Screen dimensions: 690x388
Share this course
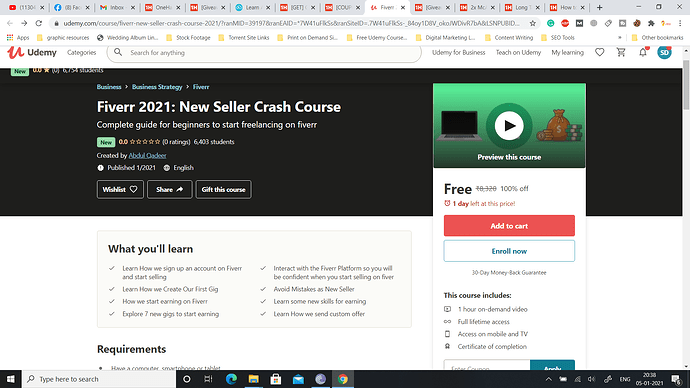coord(169,190)
